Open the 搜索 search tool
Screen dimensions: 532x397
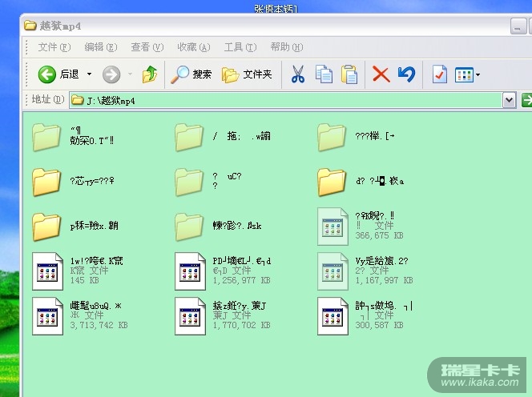click(191, 74)
